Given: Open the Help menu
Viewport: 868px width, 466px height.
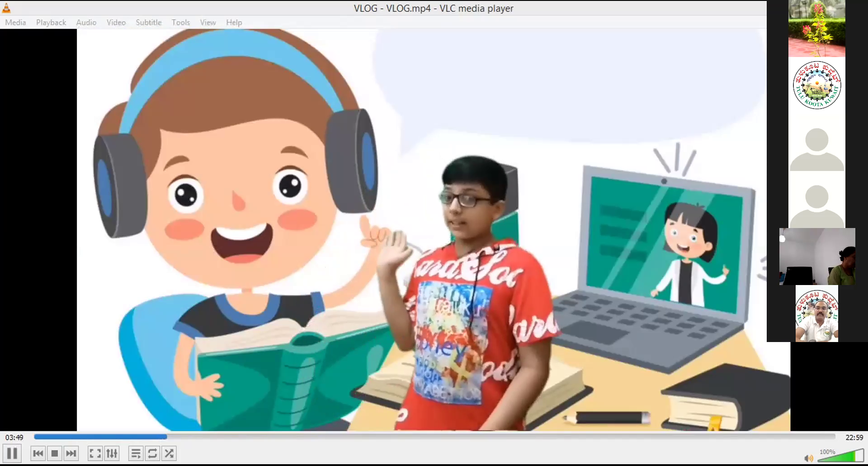Looking at the screenshot, I should [234, 22].
